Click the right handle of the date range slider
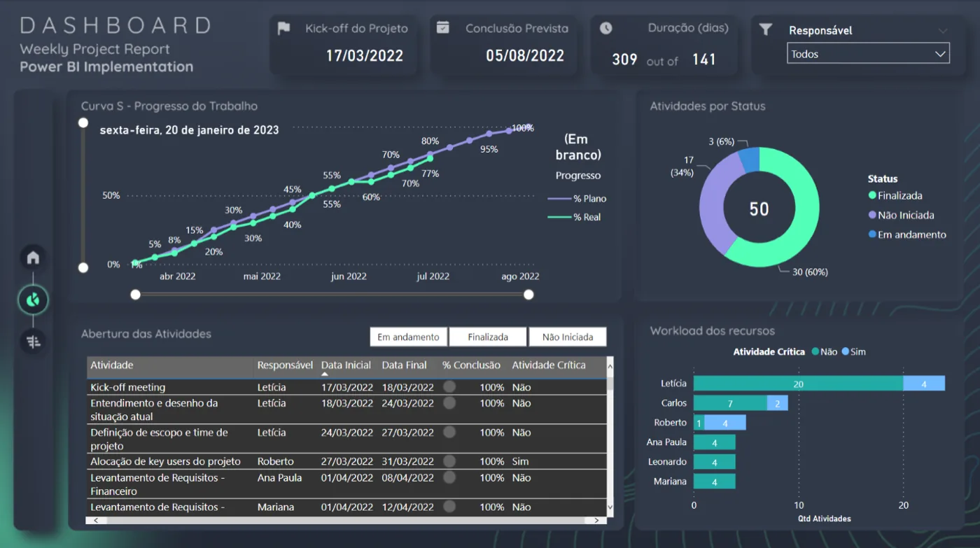The width and height of the screenshot is (980, 548). click(529, 295)
